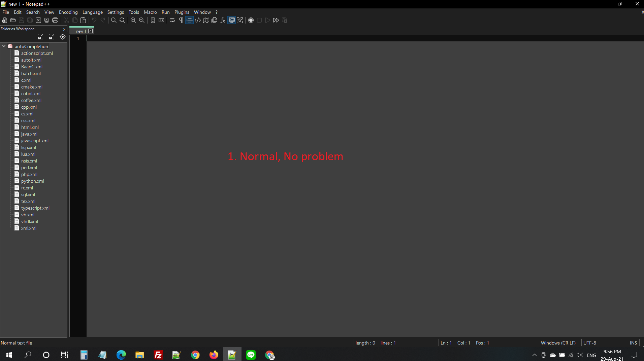Screen dimensions: 644x361
Task: Open the Edit menu
Action: (18, 12)
